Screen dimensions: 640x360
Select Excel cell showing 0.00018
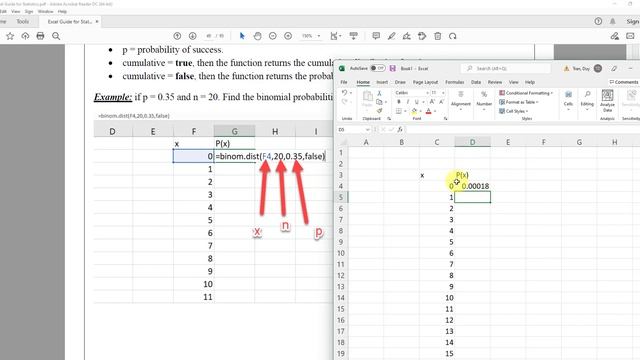coord(472,186)
